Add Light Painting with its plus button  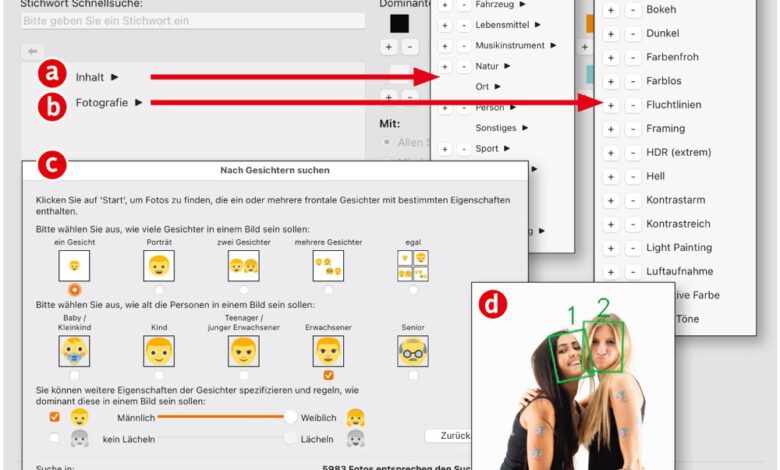pyautogui.click(x=611, y=248)
